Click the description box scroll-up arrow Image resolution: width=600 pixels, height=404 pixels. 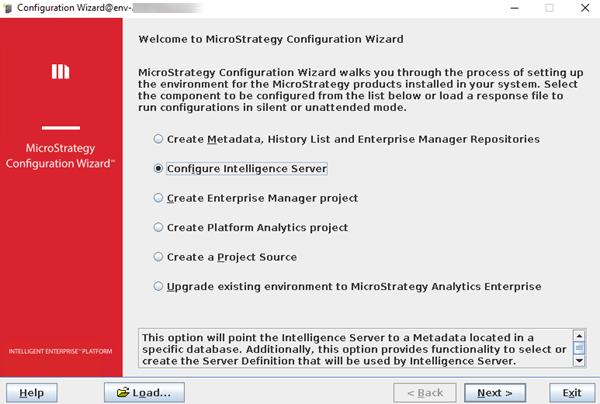coord(579,336)
